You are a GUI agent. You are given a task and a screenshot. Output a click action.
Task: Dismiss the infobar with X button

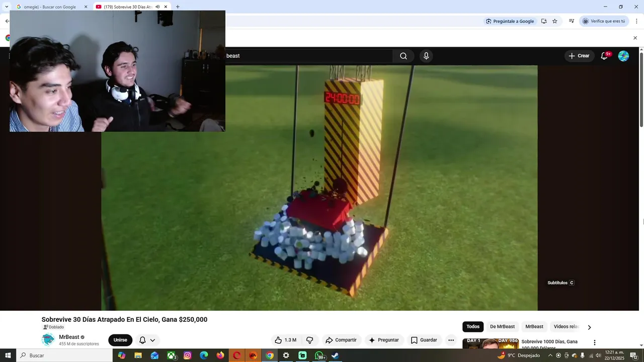635,38
